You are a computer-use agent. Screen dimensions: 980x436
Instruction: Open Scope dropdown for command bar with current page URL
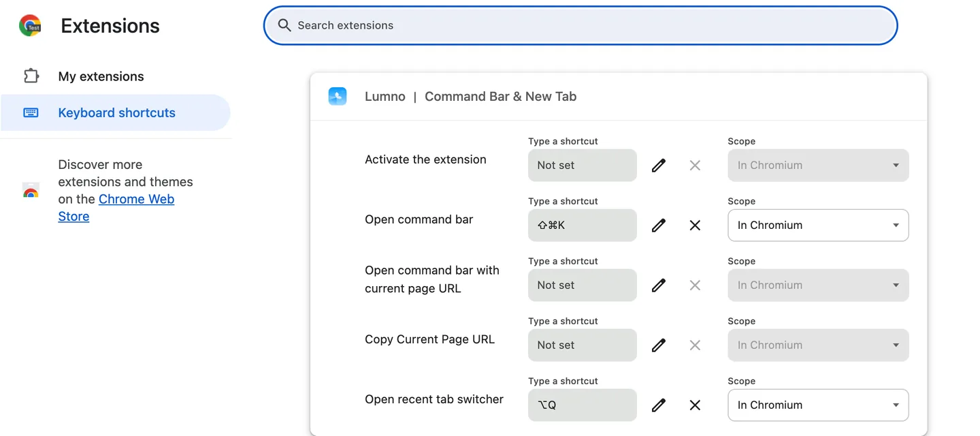coord(818,285)
